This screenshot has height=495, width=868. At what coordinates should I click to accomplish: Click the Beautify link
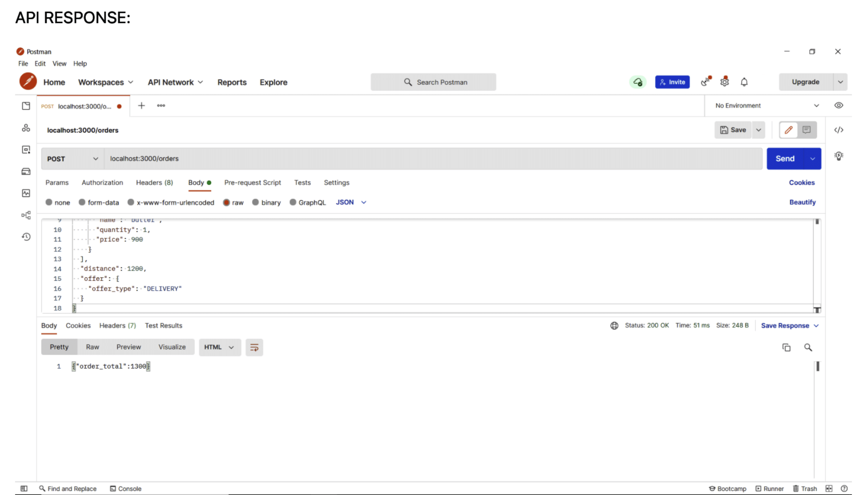click(x=802, y=202)
